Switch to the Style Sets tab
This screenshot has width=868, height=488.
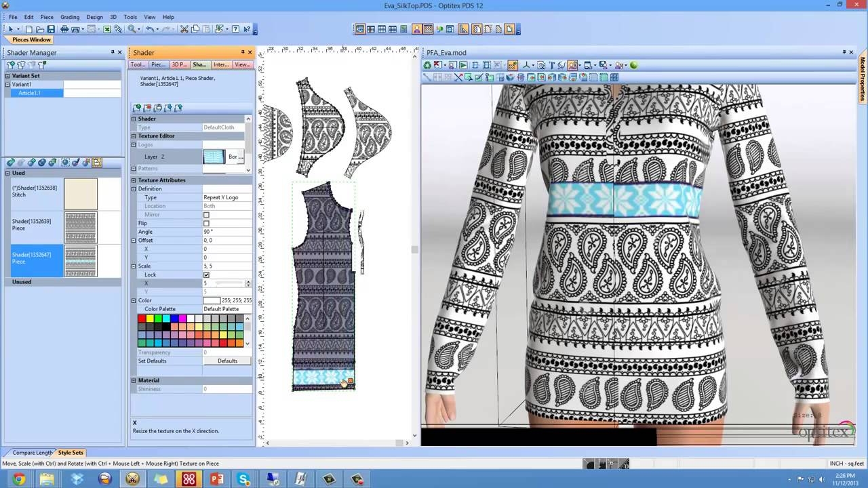tap(71, 452)
